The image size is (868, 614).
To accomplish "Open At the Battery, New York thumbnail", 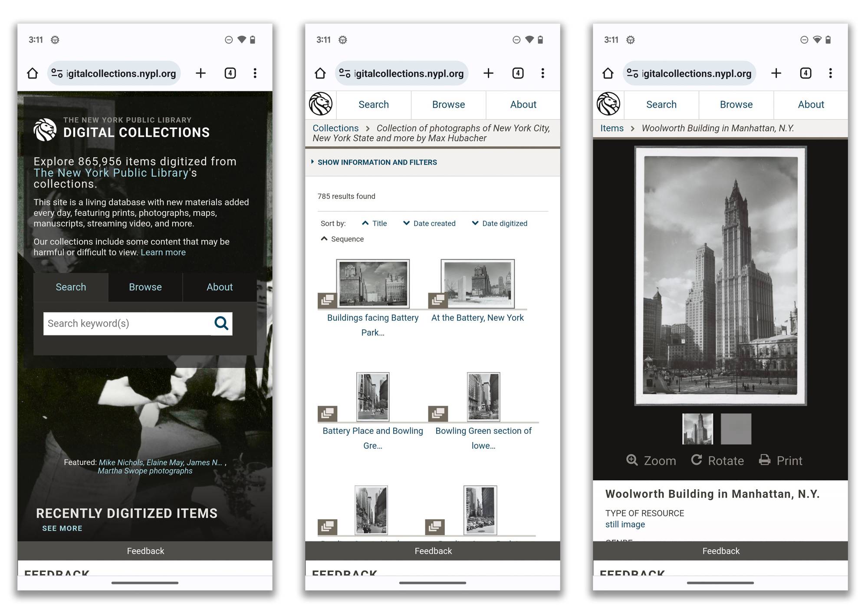I will tap(478, 283).
